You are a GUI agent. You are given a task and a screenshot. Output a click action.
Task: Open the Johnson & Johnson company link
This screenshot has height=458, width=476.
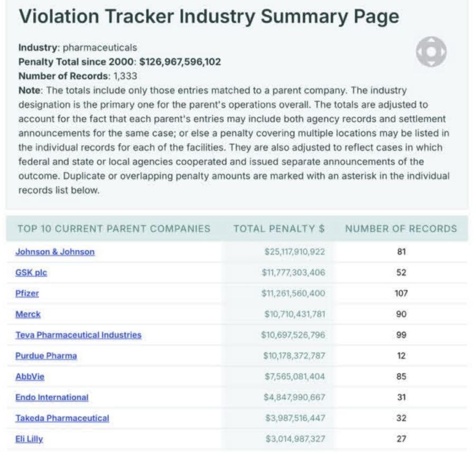[x=55, y=252]
